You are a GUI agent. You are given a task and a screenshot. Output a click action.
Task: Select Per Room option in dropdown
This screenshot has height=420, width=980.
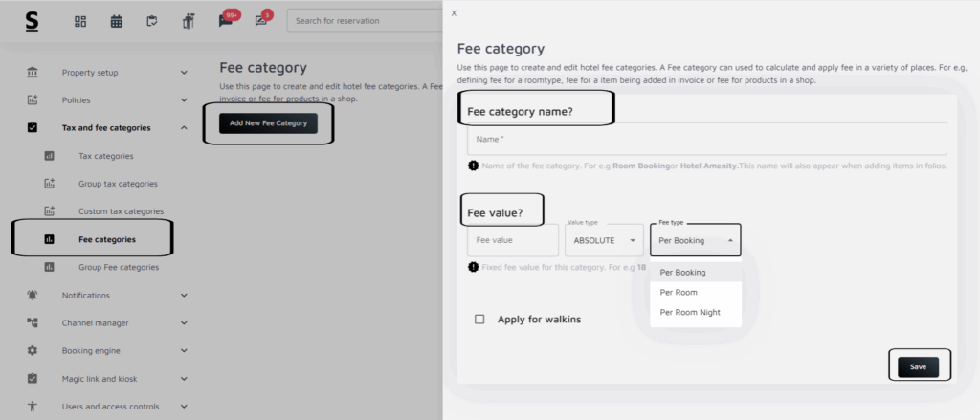tap(679, 292)
